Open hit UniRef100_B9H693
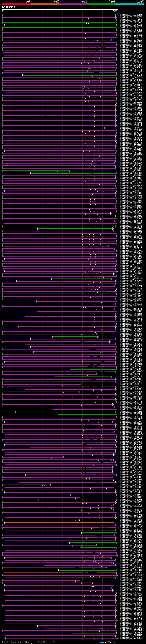The width and height of the screenshot is (146, 644). (x=131, y=103)
